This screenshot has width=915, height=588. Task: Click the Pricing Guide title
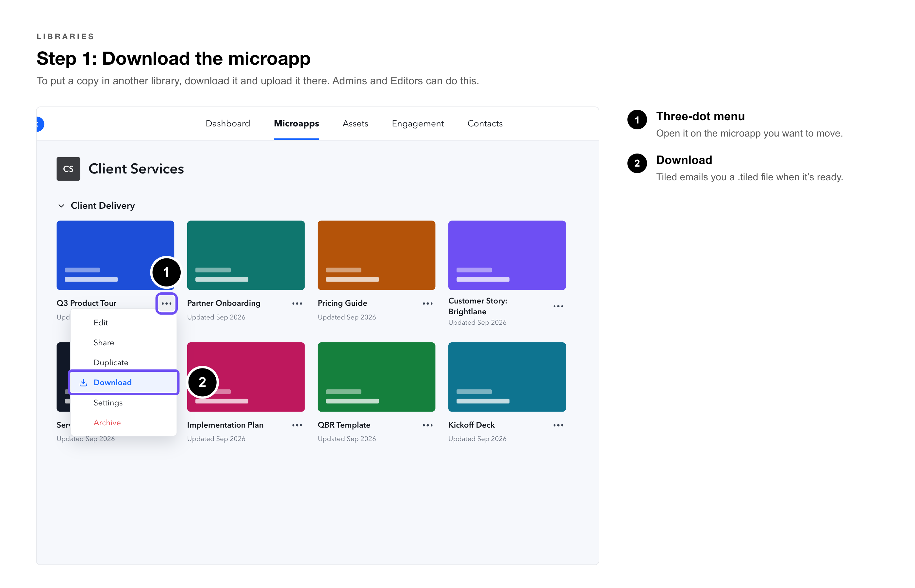coord(342,303)
